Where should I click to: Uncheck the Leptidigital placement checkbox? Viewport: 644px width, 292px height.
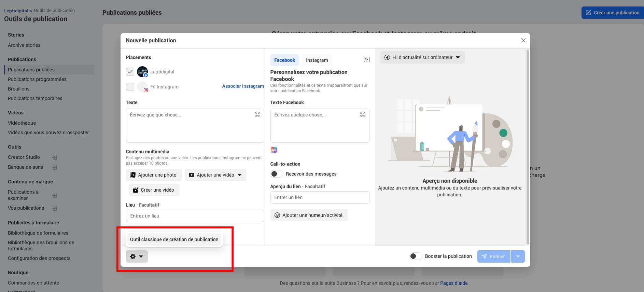130,72
